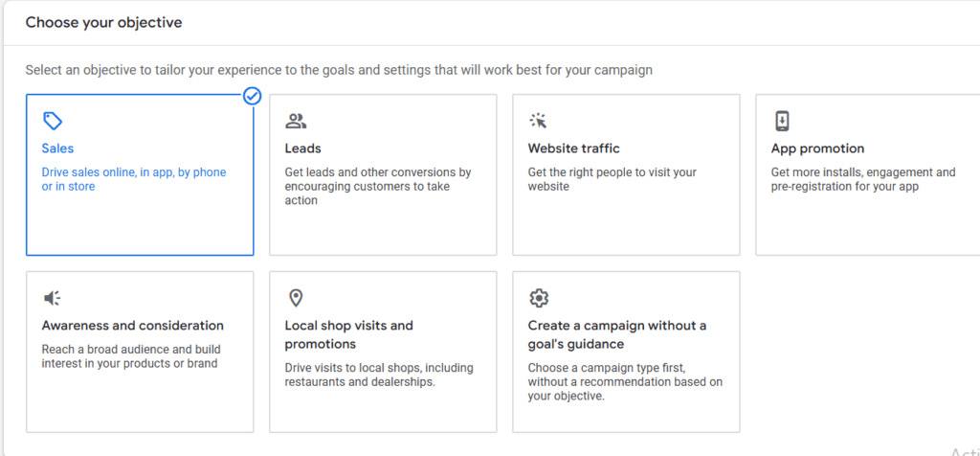Click 'Get more installs' app description

863,179
